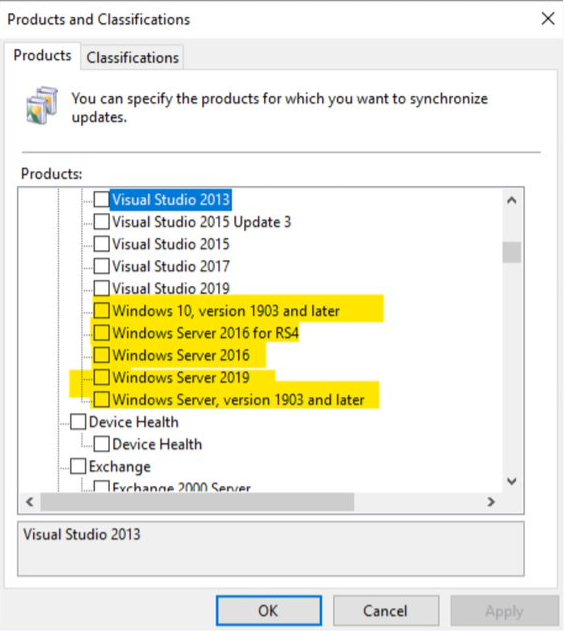Click the horizontal scrollbar left arrow
Viewport: 564px width, 631px height.
click(29, 502)
